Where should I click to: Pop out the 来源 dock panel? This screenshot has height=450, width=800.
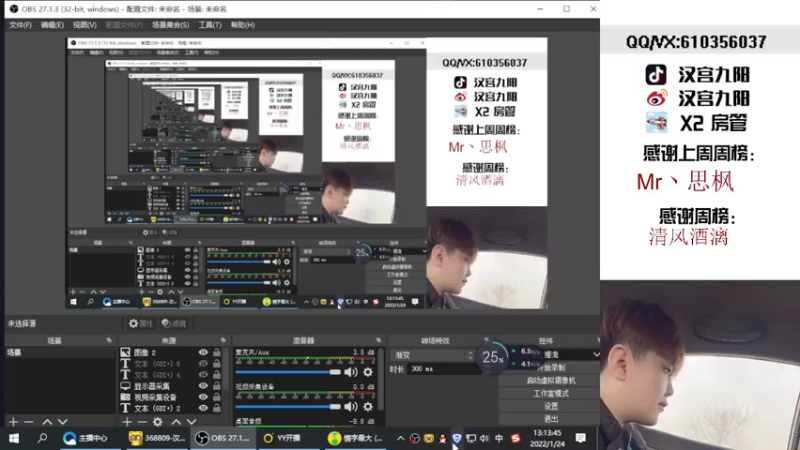[x=223, y=340]
